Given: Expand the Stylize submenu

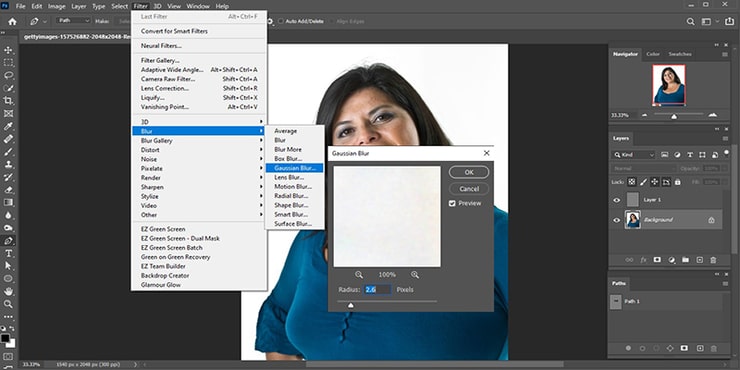Looking at the screenshot, I should 199,196.
